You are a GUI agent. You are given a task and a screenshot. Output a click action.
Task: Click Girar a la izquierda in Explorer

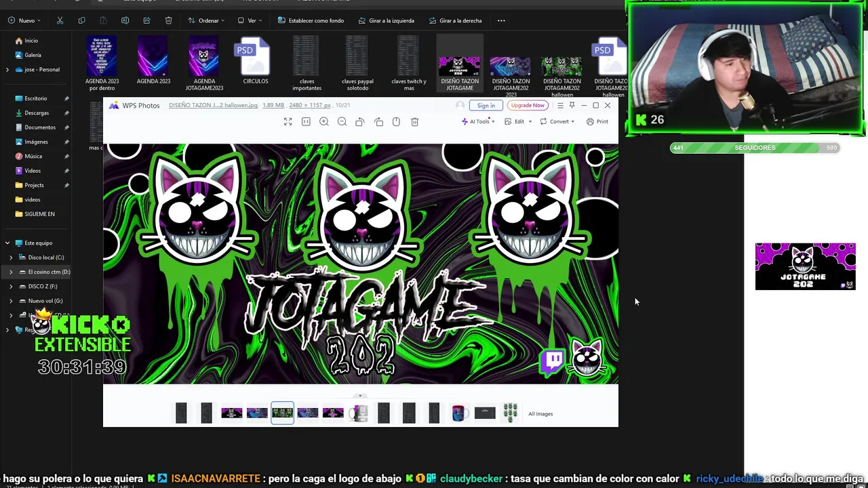pos(386,20)
